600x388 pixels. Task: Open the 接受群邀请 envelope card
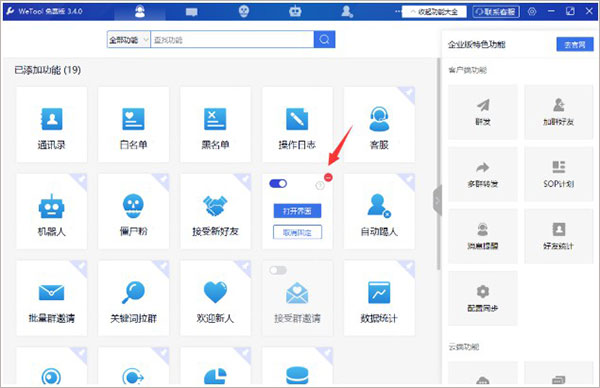pyautogui.click(x=297, y=298)
